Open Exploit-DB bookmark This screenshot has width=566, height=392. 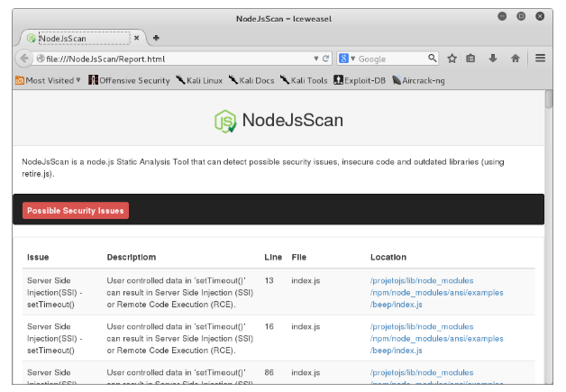pos(360,80)
